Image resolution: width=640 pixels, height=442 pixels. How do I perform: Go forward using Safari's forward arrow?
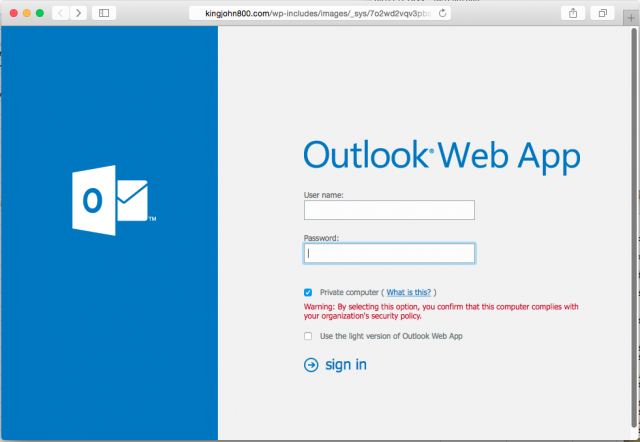coord(78,13)
